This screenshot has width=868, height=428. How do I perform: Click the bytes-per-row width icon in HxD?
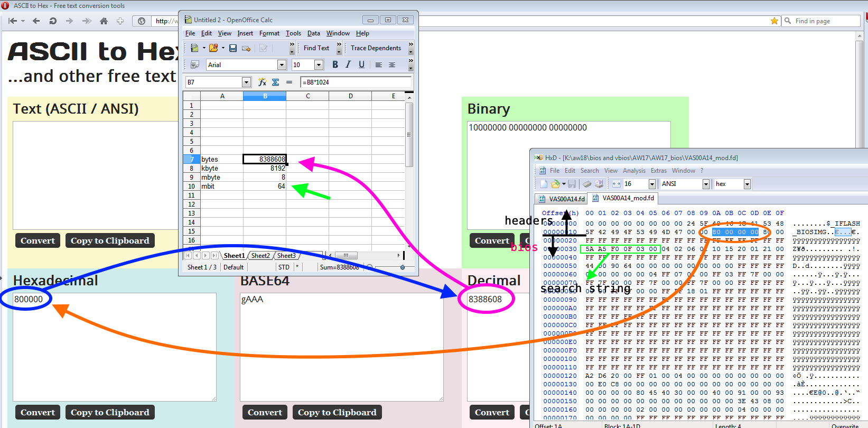pyautogui.click(x=616, y=184)
